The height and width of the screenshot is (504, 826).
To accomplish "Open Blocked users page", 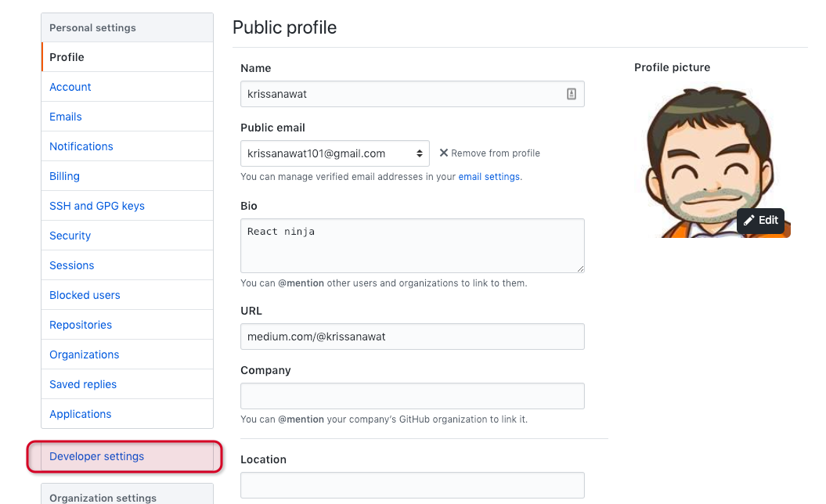I will click(85, 295).
